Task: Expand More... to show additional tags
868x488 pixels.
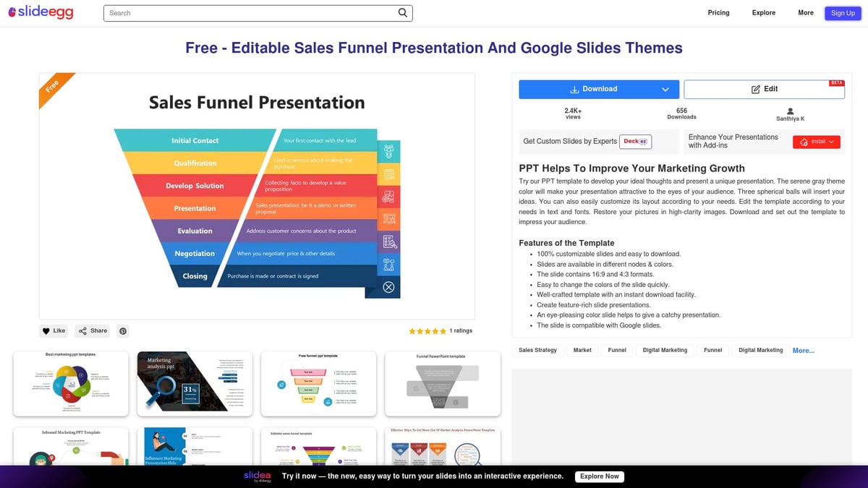Action: (803, 350)
